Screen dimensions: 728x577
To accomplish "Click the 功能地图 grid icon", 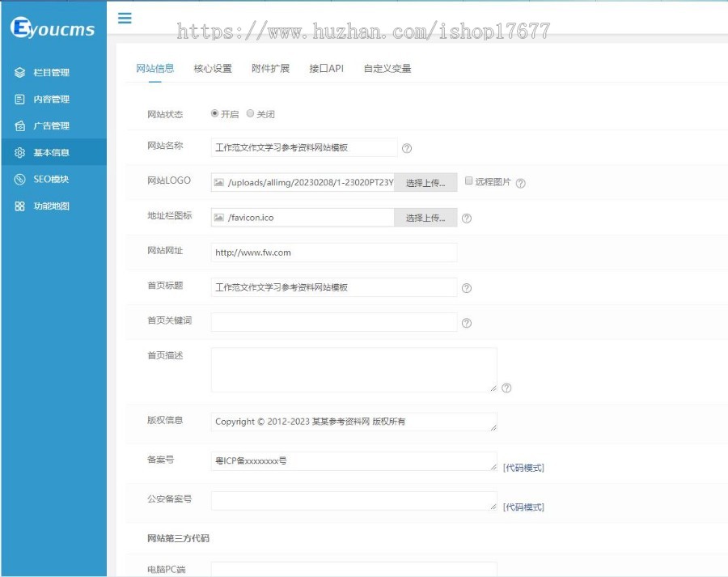I will click(19, 206).
